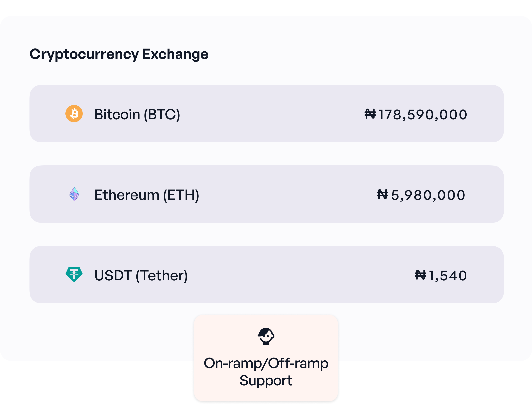This screenshot has width=532, height=417.
Task: Click the (BTC) ticker text
Action: click(x=162, y=114)
